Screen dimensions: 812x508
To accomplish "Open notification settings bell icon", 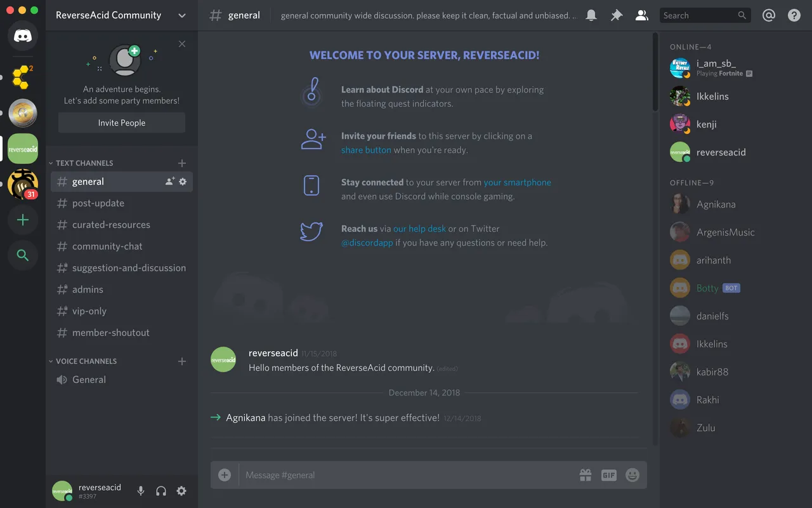I will click(x=591, y=15).
